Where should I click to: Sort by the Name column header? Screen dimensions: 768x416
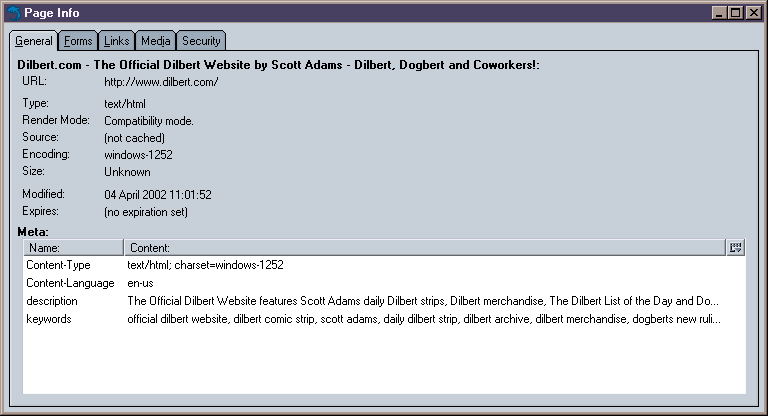(x=72, y=247)
